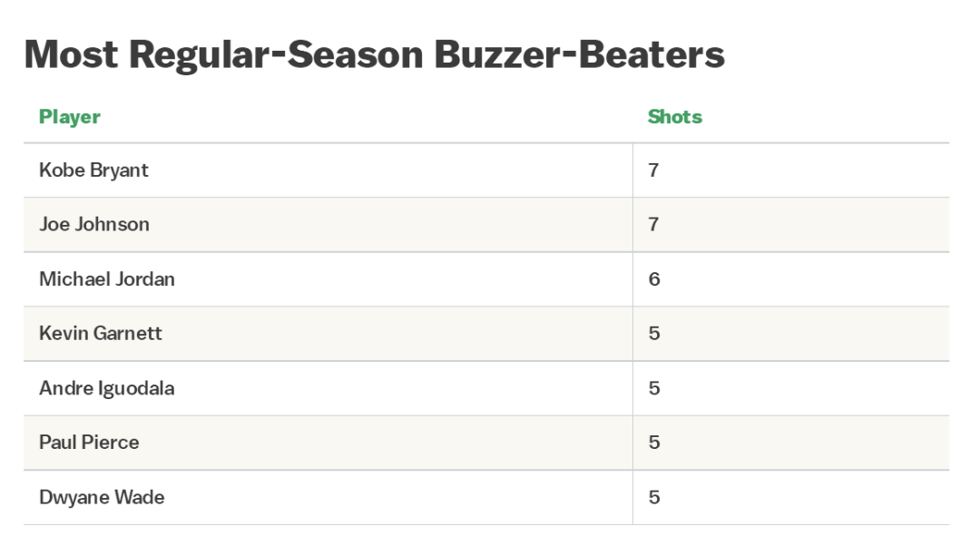Viewport: 980px width, 536px height.
Task: Click Joe Johnson's shots value 7
Action: tap(653, 225)
